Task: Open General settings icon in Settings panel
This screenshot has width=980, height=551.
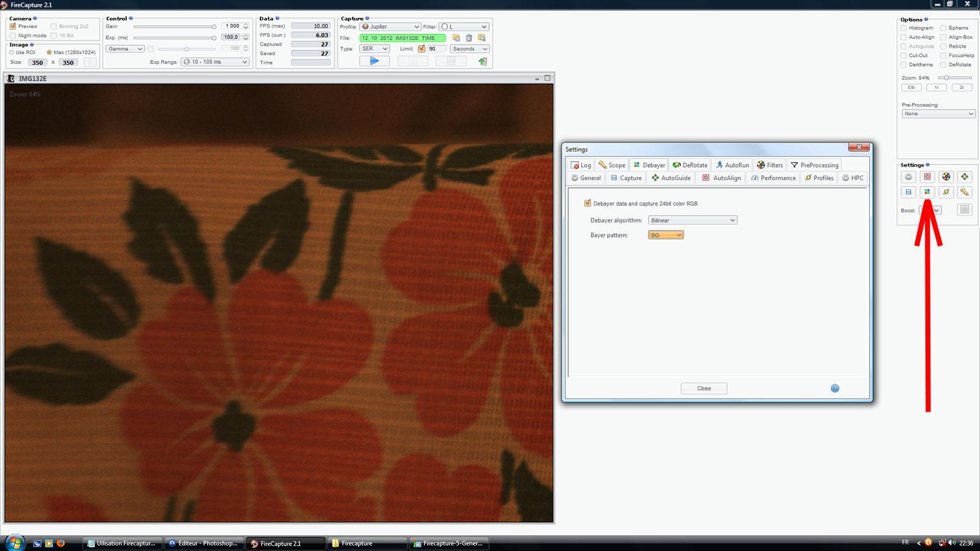Action: tap(908, 177)
